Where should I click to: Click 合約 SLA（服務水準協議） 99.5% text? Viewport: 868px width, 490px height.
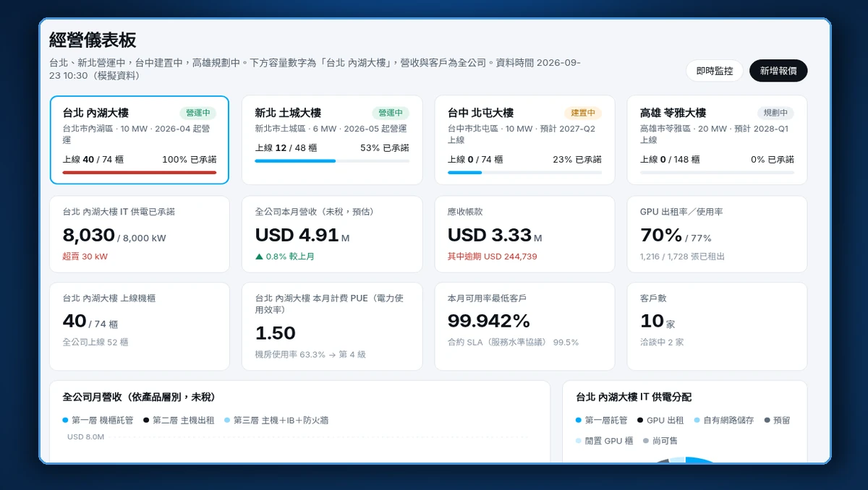click(x=513, y=342)
